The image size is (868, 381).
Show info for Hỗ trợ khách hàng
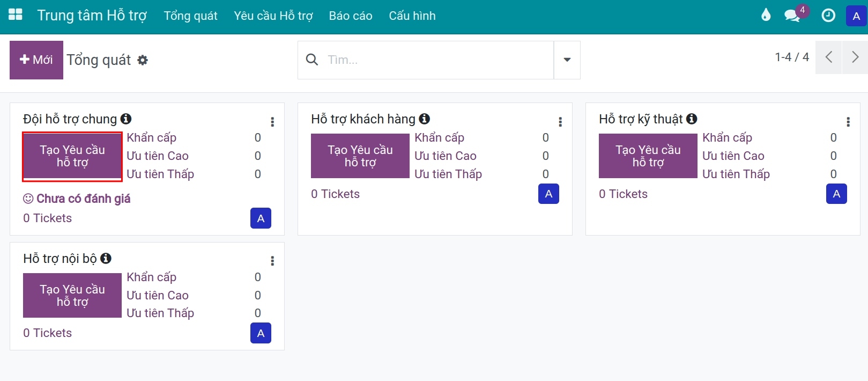point(425,119)
